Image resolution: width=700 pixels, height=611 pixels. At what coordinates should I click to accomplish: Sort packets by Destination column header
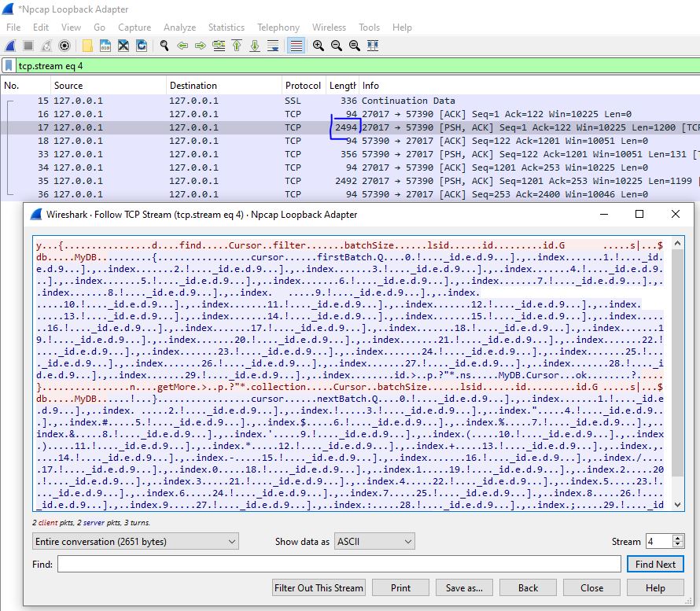tap(223, 85)
